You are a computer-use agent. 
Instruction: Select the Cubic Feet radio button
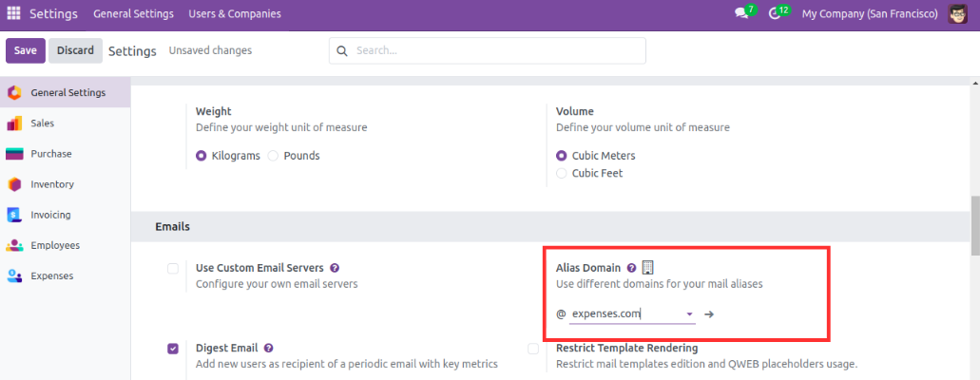tap(561, 173)
